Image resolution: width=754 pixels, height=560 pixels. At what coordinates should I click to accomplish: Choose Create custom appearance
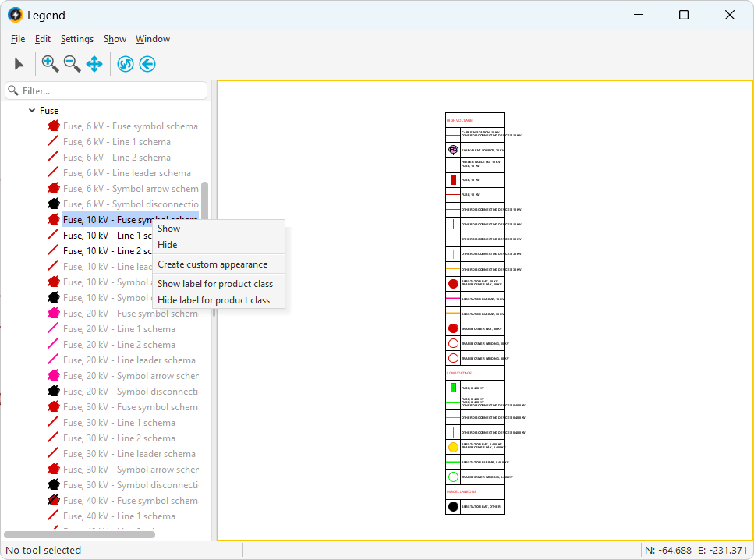coord(212,264)
